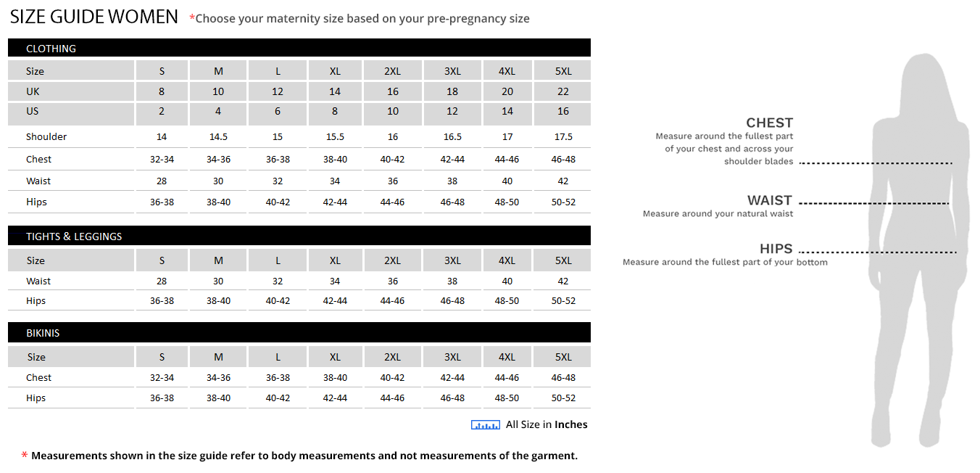Click the US size 16 cell
Viewport: 980px width, 473px height.
tap(563, 111)
